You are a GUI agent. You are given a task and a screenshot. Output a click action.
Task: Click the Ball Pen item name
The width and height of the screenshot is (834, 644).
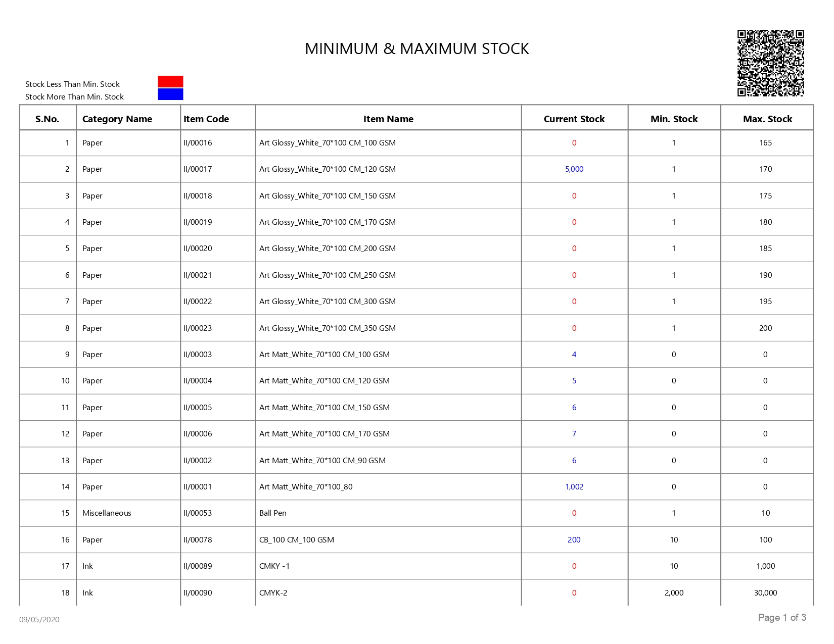coord(273,513)
